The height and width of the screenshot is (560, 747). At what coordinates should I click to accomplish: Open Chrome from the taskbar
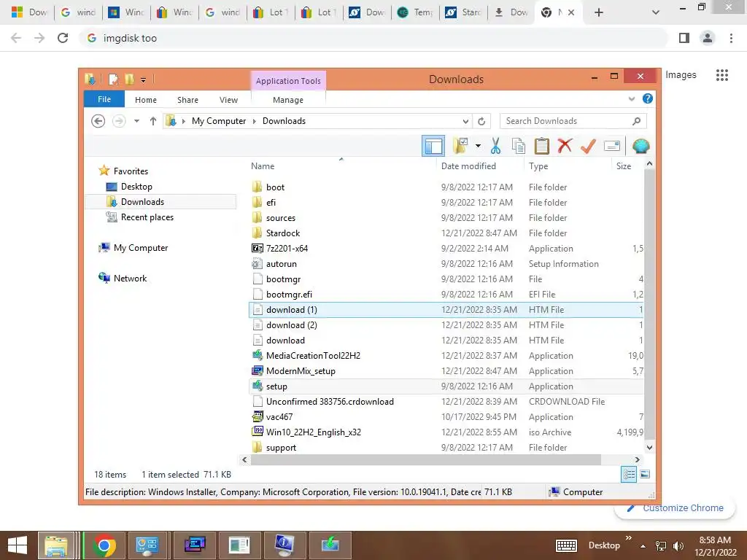click(104, 545)
